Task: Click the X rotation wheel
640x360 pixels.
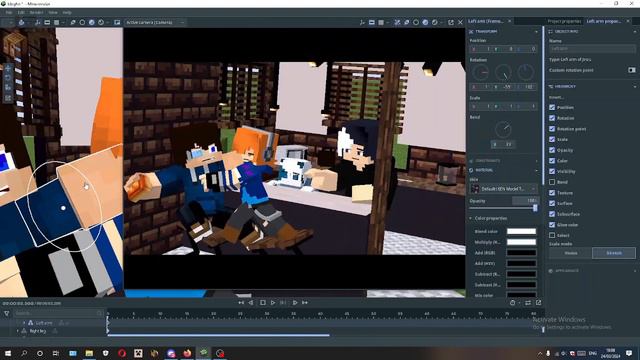Action: [x=480, y=73]
